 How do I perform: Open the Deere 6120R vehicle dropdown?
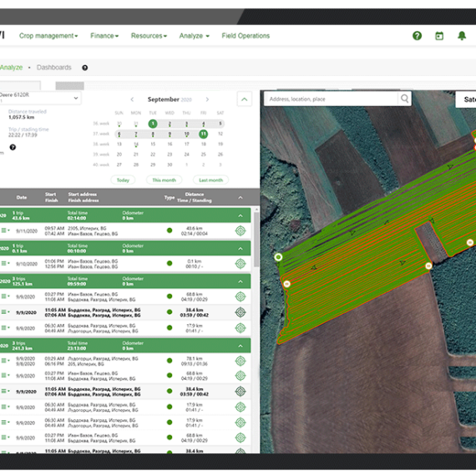tap(40, 98)
